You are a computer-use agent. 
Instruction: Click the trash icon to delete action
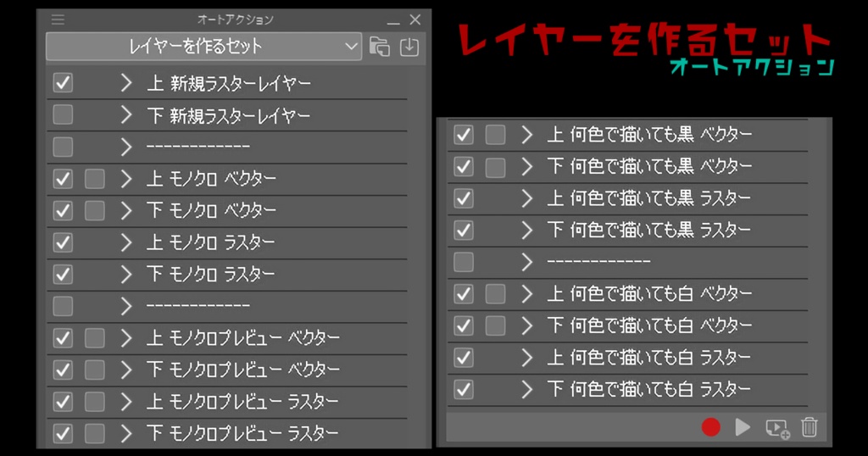(x=809, y=427)
